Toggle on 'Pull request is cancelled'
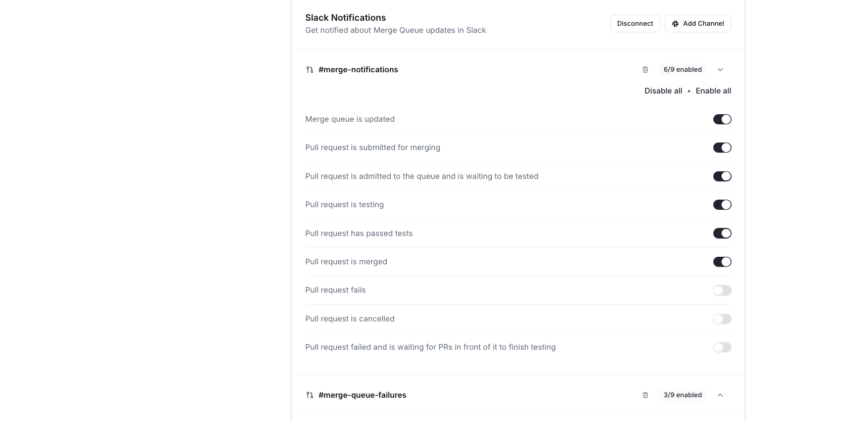Viewport: 868px width, 422px height. tap(722, 319)
